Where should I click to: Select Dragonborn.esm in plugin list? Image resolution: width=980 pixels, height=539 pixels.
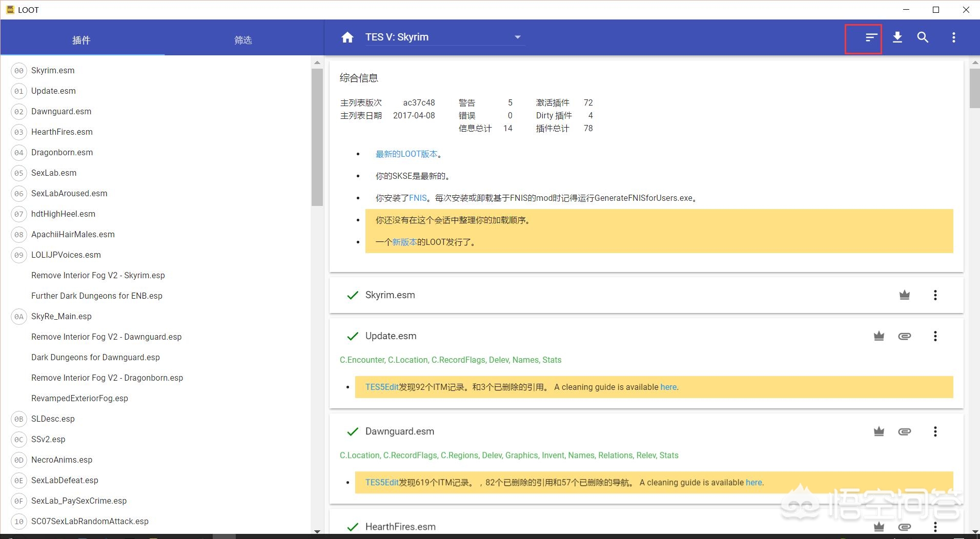coord(62,152)
